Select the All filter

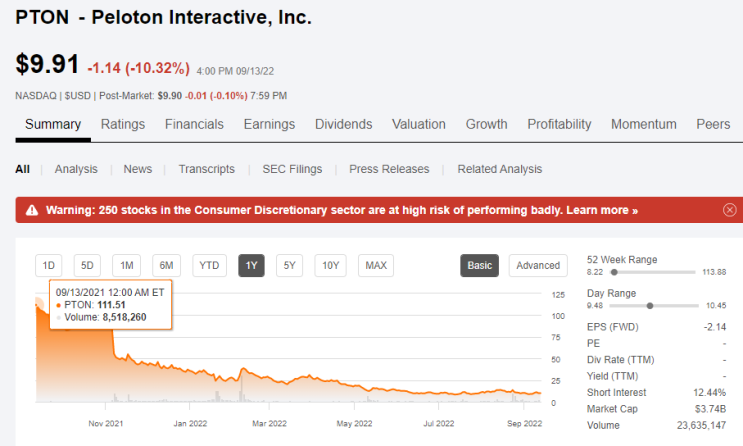tap(22, 169)
